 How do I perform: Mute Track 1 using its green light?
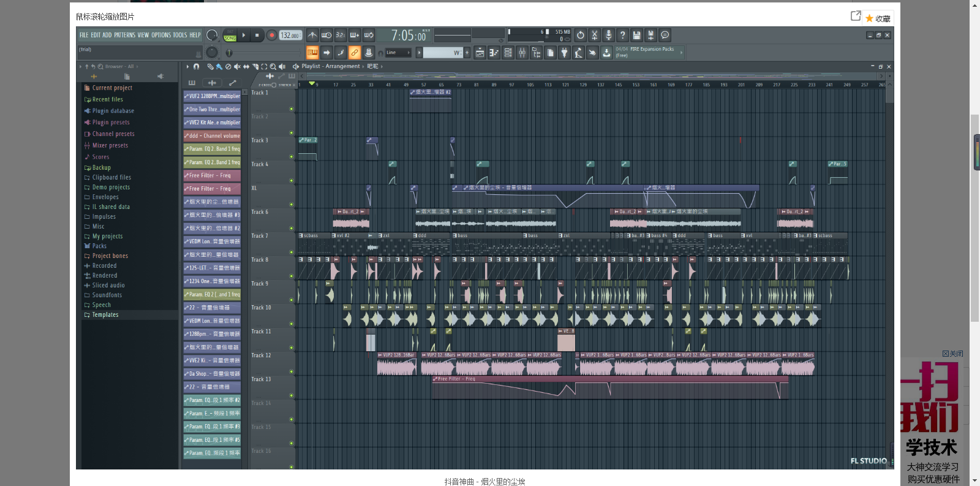click(291, 109)
